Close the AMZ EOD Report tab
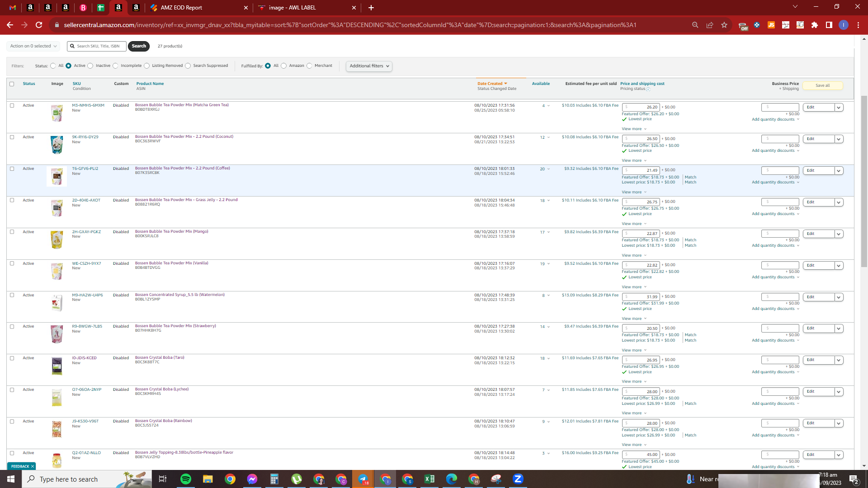 click(x=246, y=8)
